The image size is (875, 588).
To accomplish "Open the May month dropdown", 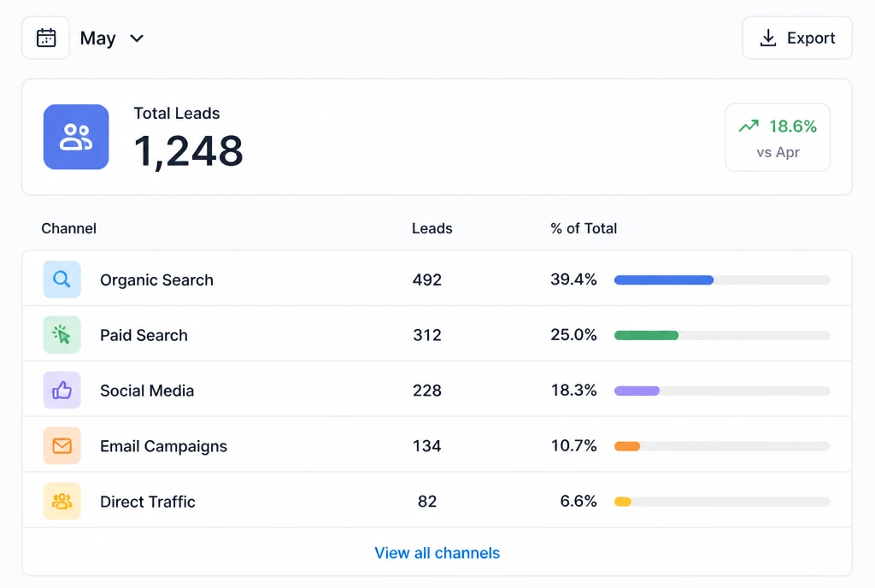I will pos(112,38).
